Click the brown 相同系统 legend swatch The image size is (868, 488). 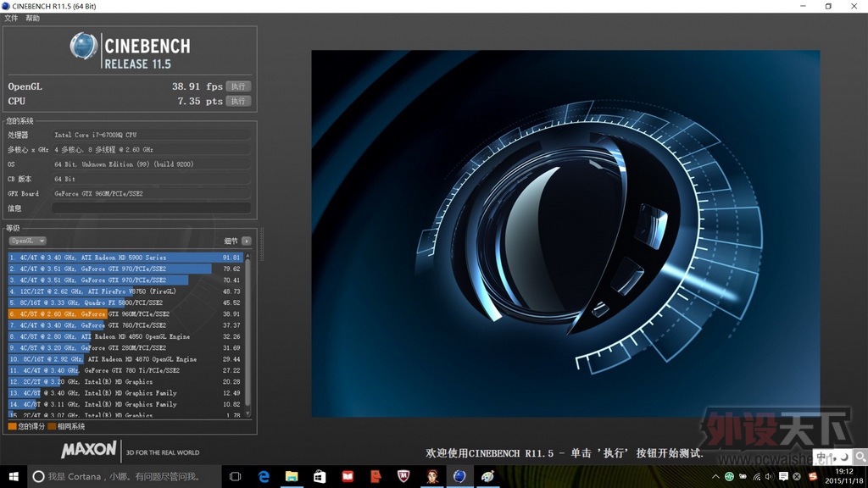[52, 427]
